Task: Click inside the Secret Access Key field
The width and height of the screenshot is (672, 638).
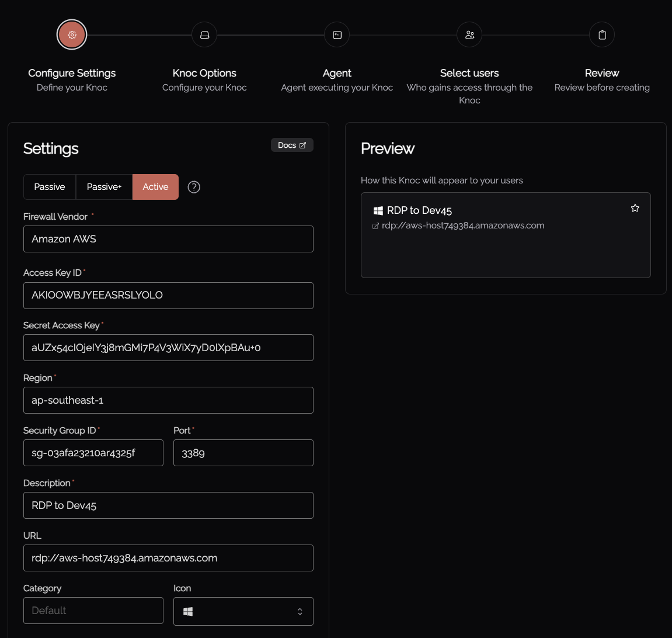Action: point(168,348)
